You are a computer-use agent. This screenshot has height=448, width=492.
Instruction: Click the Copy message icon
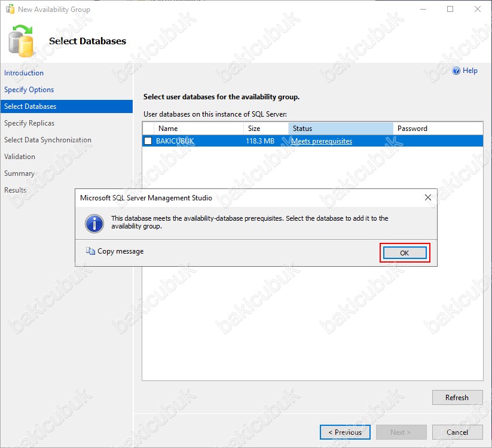click(x=90, y=251)
